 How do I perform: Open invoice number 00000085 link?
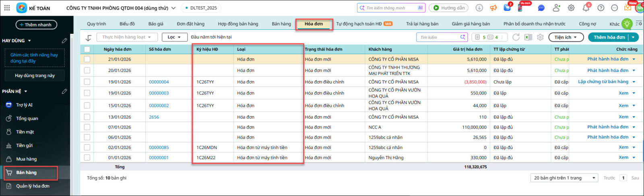159,147
